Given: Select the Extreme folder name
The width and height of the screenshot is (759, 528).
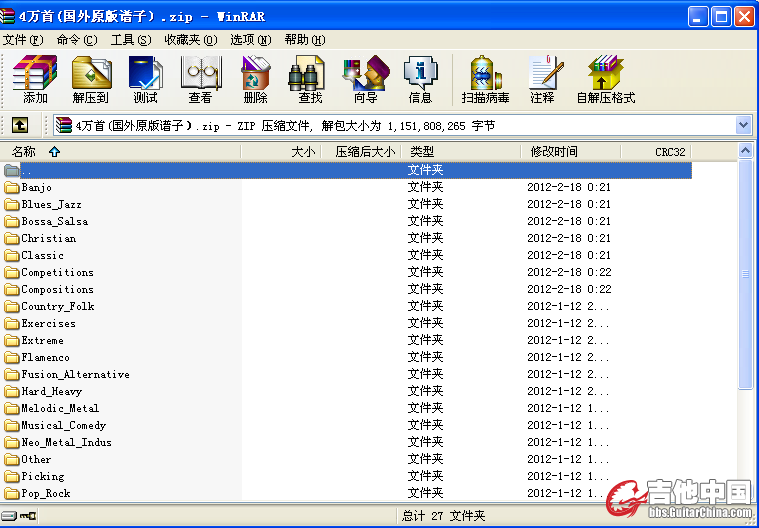Looking at the screenshot, I should (43, 340).
